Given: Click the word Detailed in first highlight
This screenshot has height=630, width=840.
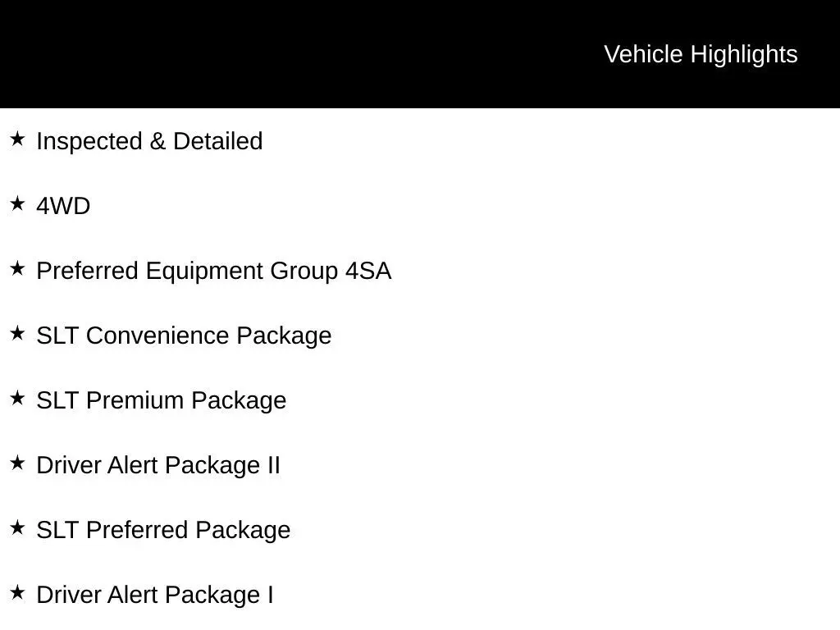Looking at the screenshot, I should pyautogui.click(x=217, y=142).
